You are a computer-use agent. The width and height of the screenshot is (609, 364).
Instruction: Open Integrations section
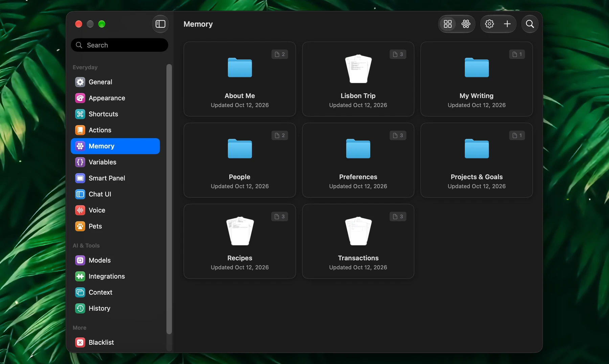pyautogui.click(x=115, y=276)
